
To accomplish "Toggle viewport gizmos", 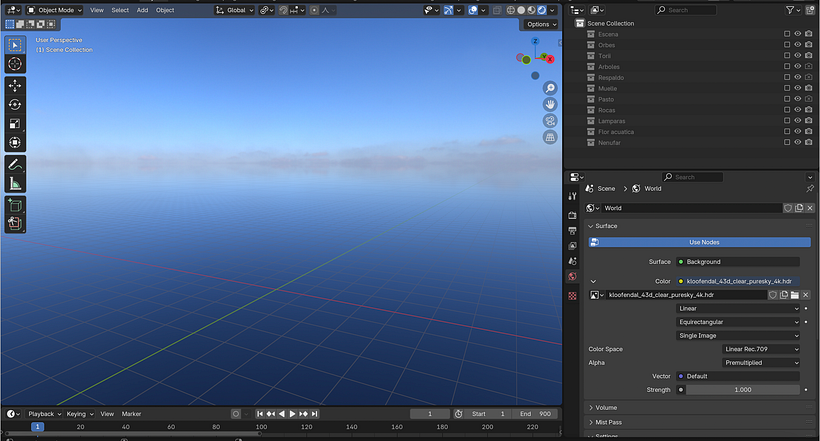I will coord(448,10).
